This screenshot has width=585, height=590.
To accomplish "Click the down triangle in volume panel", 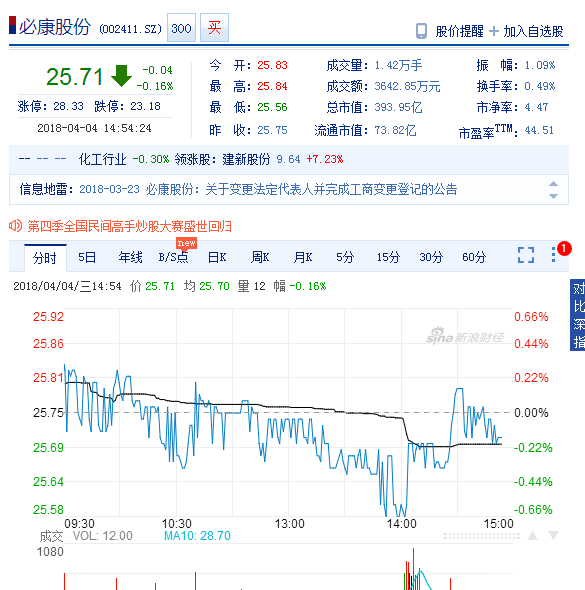I will [x=553, y=535].
